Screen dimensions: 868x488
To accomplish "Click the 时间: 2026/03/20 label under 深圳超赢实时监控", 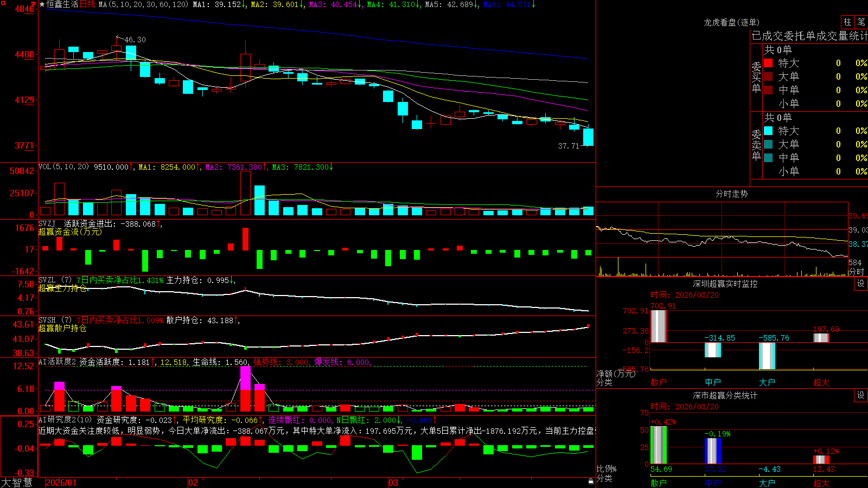I will pos(685,295).
